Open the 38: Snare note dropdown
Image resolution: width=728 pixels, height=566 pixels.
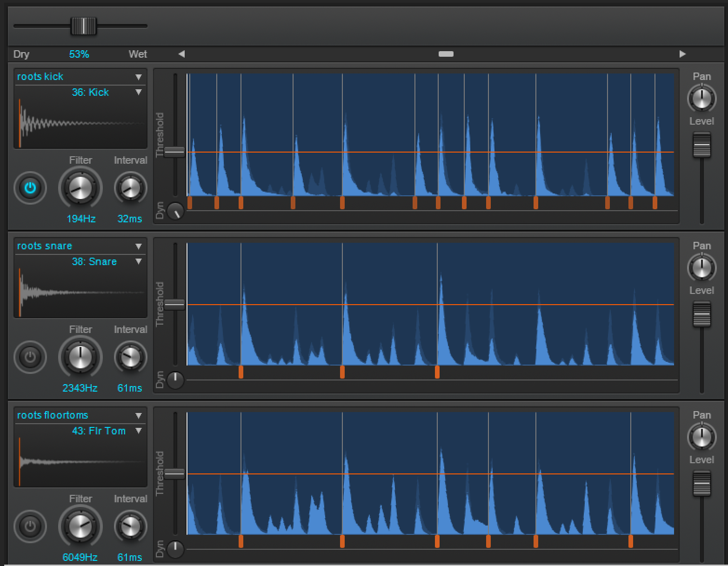click(139, 261)
